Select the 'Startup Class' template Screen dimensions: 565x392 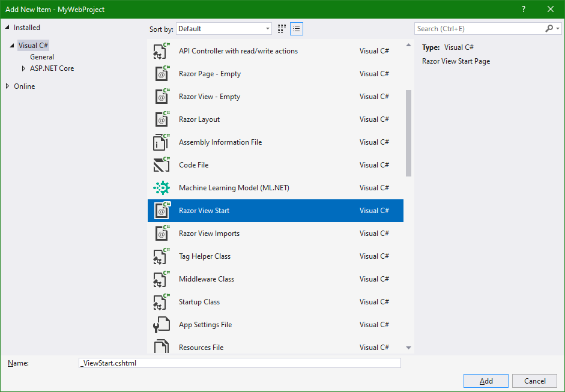tap(275, 302)
